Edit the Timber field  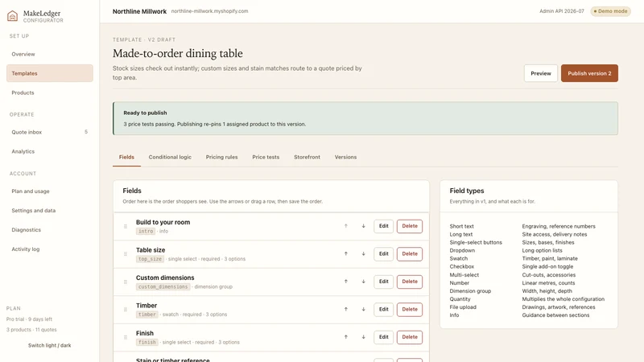(384, 309)
